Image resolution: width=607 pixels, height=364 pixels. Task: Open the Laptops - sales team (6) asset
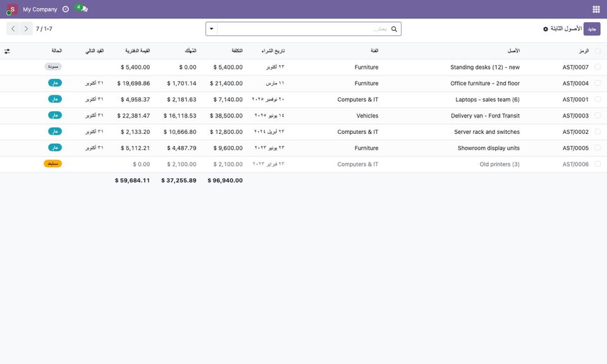(487, 99)
